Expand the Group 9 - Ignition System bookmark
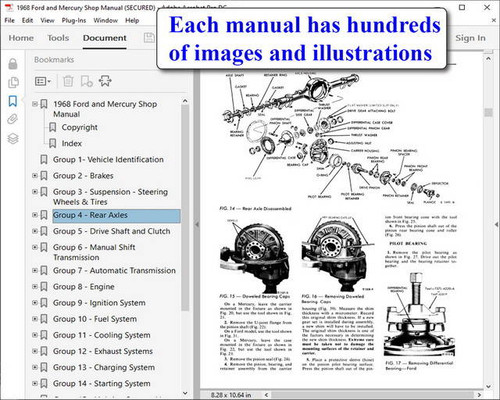The width and height of the screenshot is (500, 400). click(35, 303)
